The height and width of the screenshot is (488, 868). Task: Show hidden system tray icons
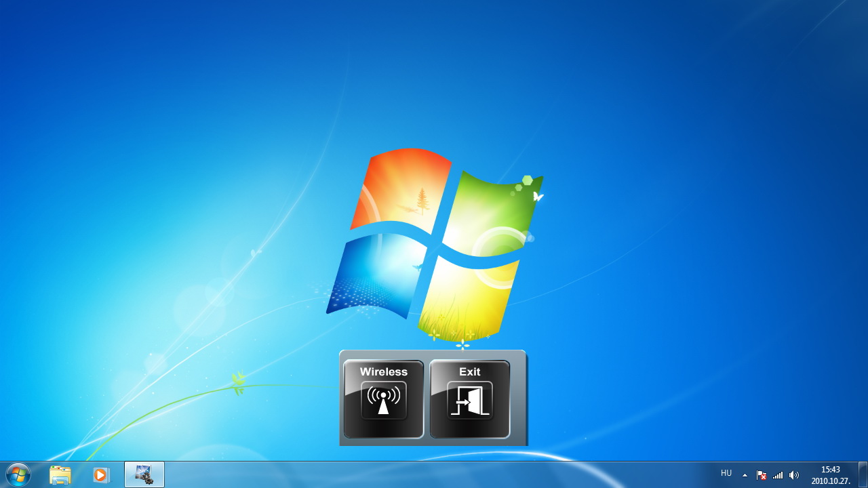tap(745, 475)
